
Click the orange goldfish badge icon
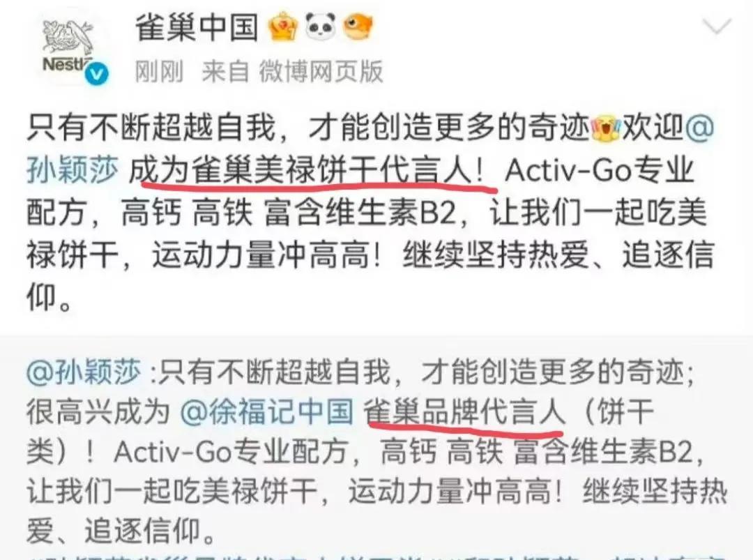[358, 27]
